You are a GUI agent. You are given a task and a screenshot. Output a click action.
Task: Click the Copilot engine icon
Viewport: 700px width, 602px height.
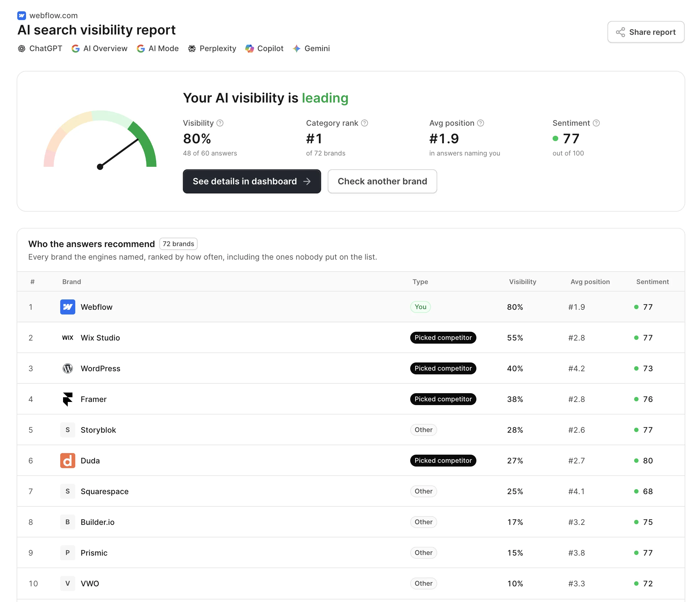[250, 49]
